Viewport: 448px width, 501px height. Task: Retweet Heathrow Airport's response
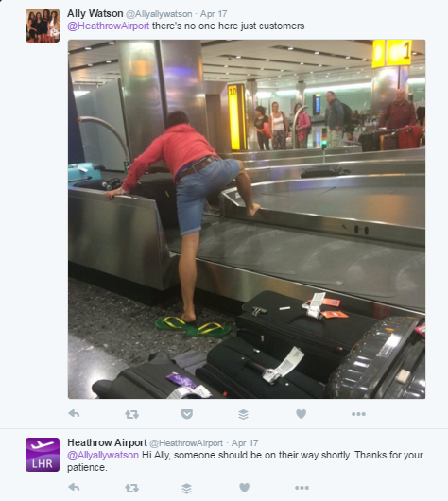click(x=131, y=488)
